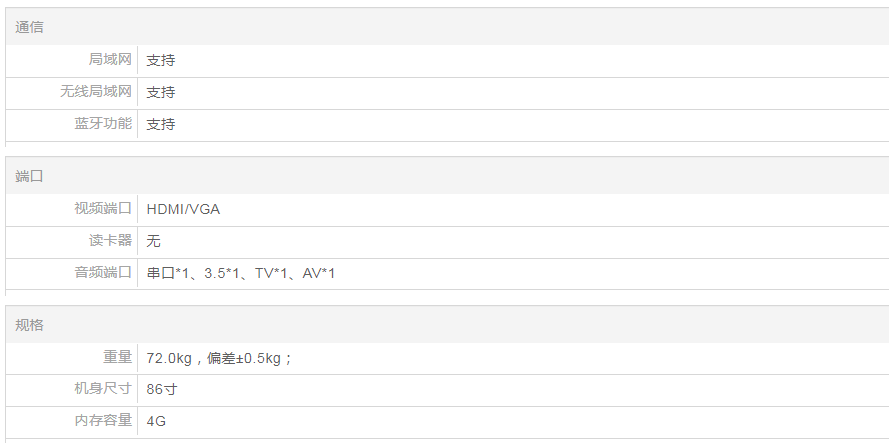Click the 端口 section header
This screenshot has width=896, height=443.
pos(29,176)
